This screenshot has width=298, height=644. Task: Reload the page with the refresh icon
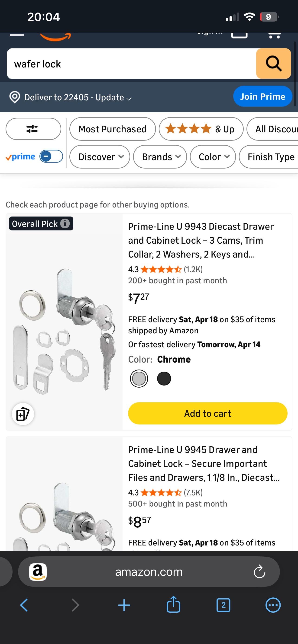click(x=260, y=571)
